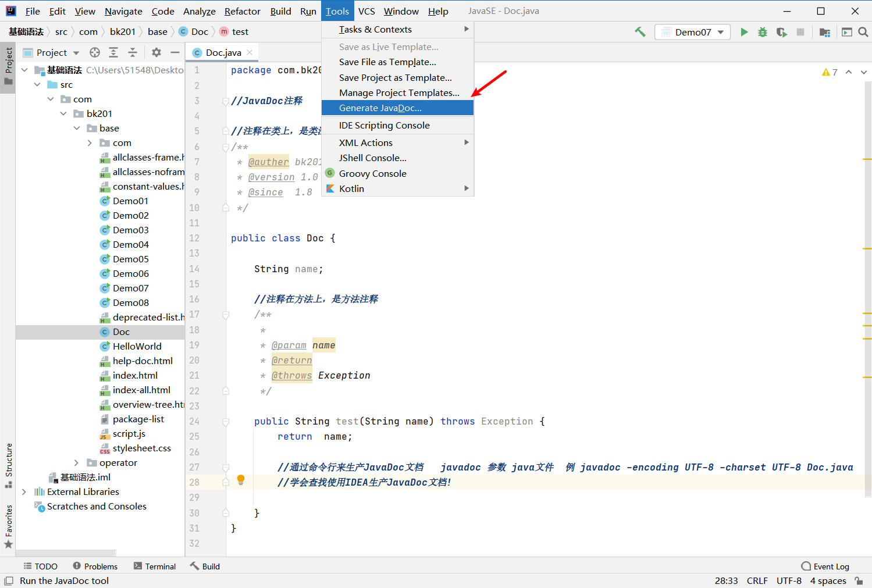Screen dimensions: 872x588
Task: Choose Generate JavaDoc... from Tools menu
Action: 398,108
